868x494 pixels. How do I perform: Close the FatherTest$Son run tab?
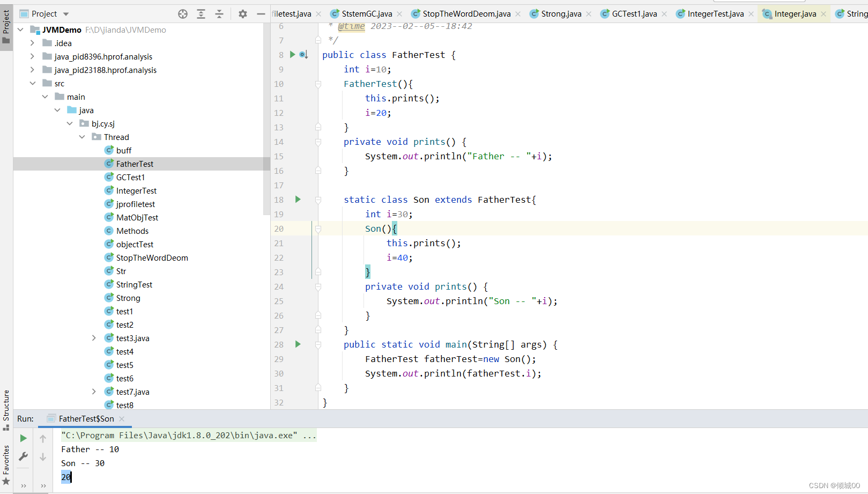tap(122, 418)
